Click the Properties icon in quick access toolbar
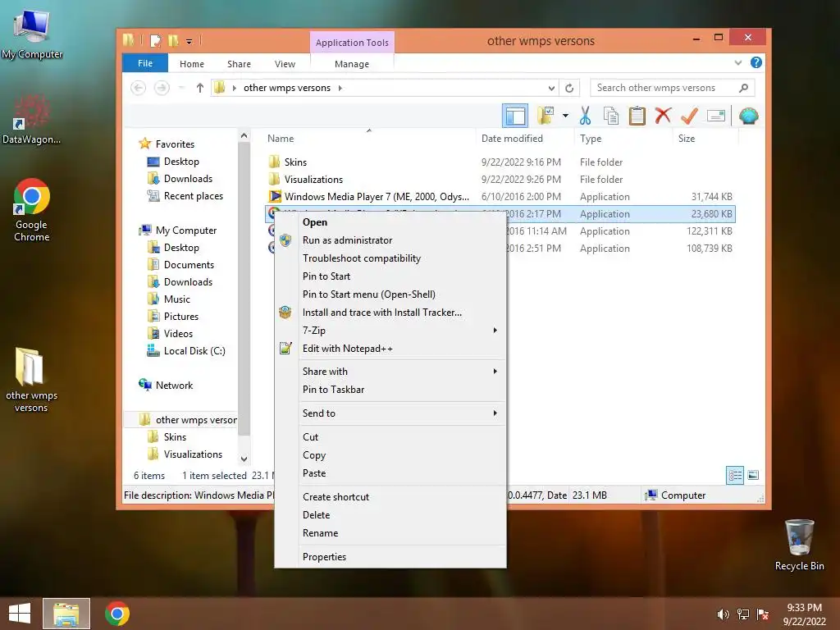Image resolution: width=840 pixels, height=630 pixels. click(x=155, y=41)
